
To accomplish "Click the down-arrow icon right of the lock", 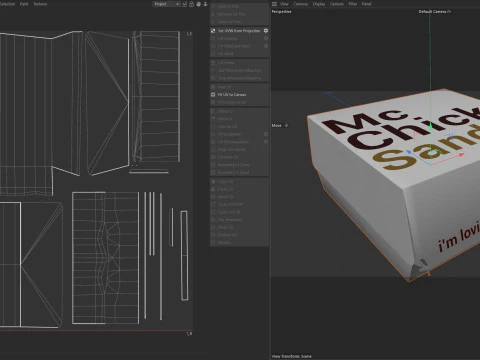I will point(205,4).
